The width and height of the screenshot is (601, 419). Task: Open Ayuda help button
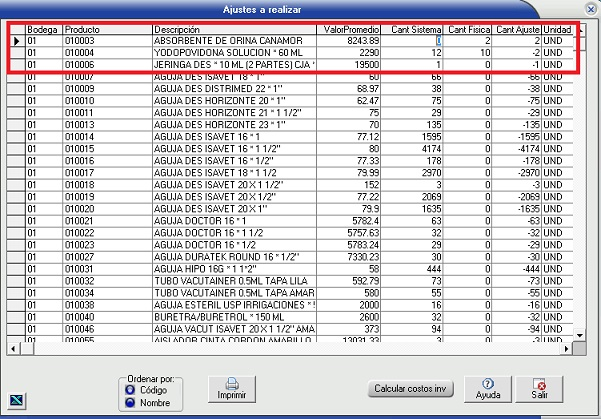[489, 388]
